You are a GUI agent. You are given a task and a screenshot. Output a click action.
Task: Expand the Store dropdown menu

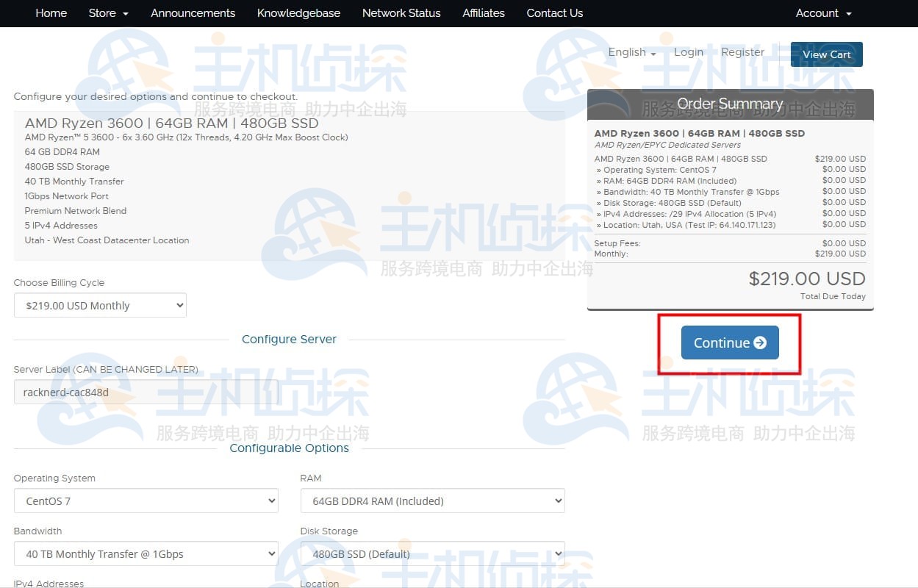coord(108,13)
